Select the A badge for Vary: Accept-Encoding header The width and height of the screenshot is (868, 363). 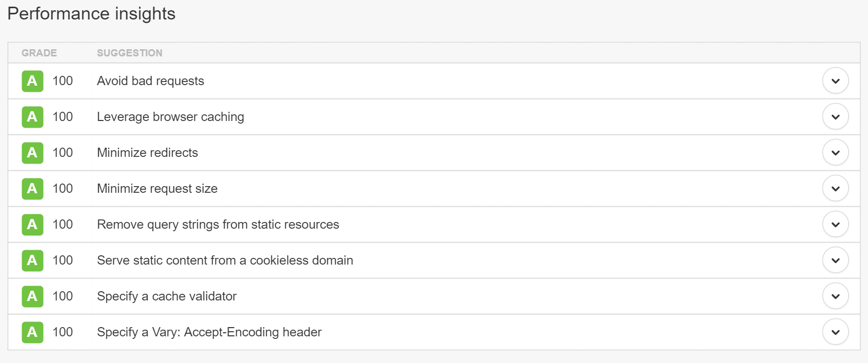[32, 332]
